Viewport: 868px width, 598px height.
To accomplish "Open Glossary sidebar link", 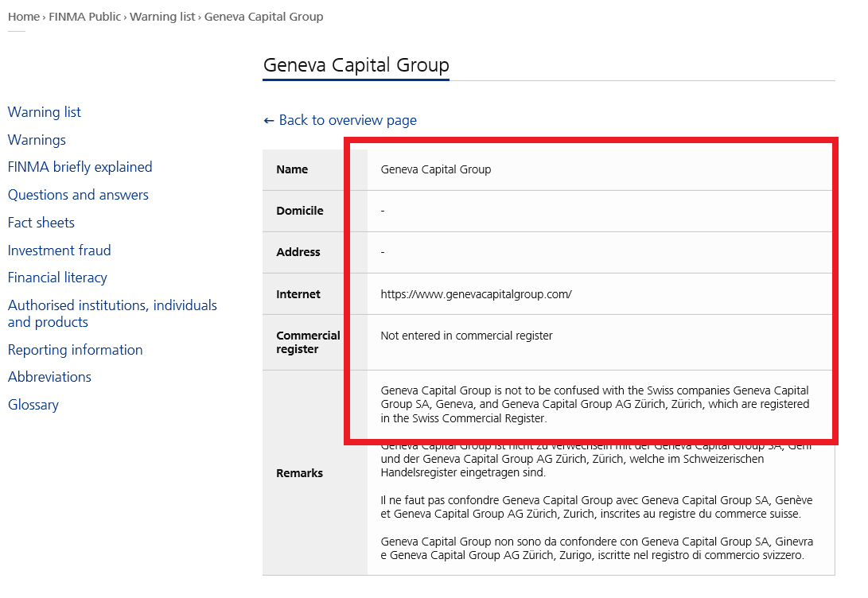I will [x=33, y=405].
